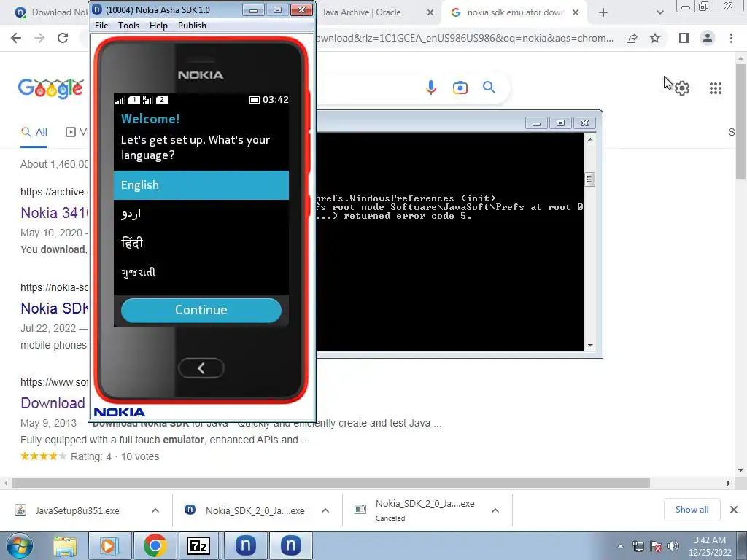
Task: Click Chrome page horizontal scrollbar
Action: (x=331, y=483)
